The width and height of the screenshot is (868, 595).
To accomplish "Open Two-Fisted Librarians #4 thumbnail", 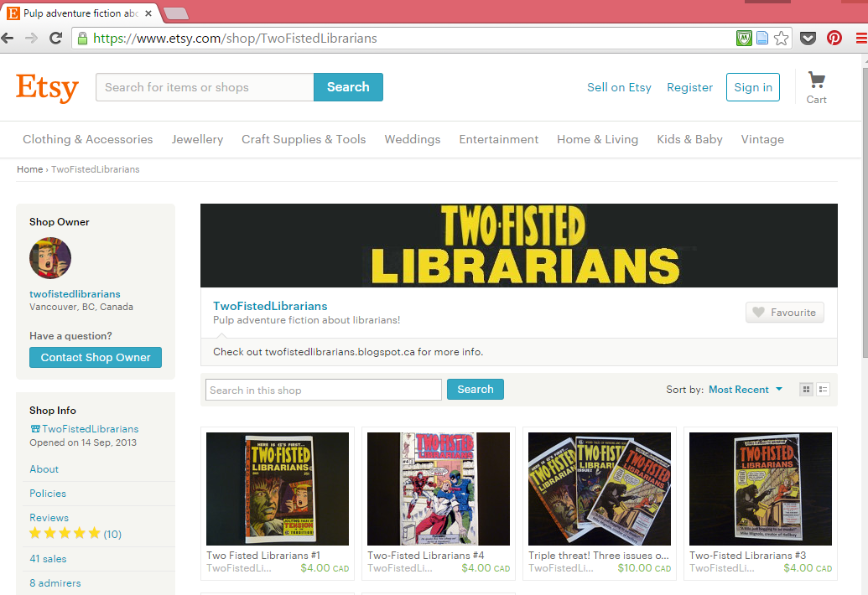I will point(439,489).
